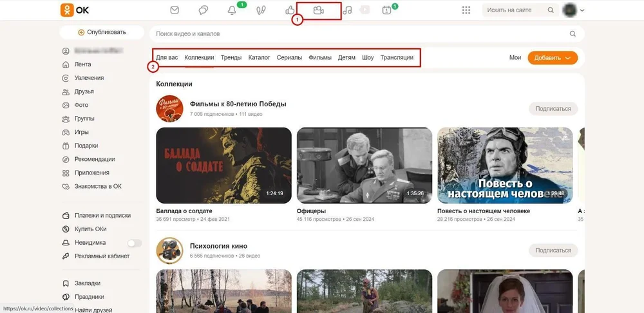
Task: Open Рекламный кабинет link
Action: click(102, 256)
